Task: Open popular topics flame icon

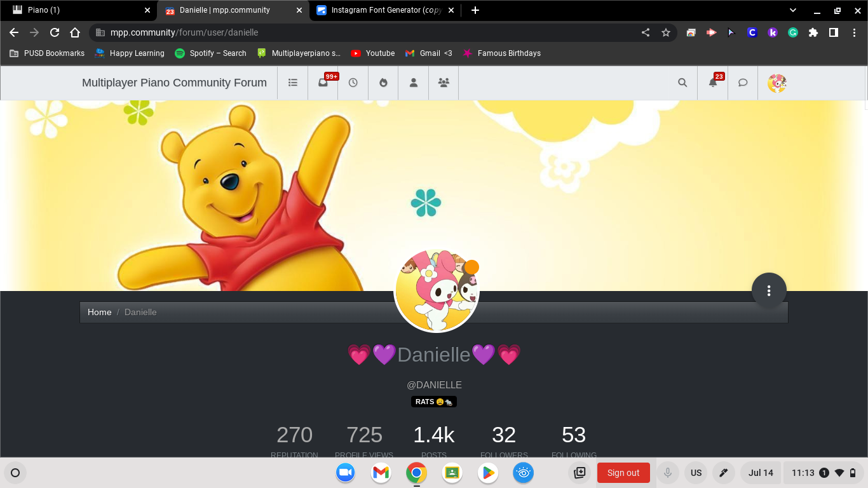Action: [383, 83]
